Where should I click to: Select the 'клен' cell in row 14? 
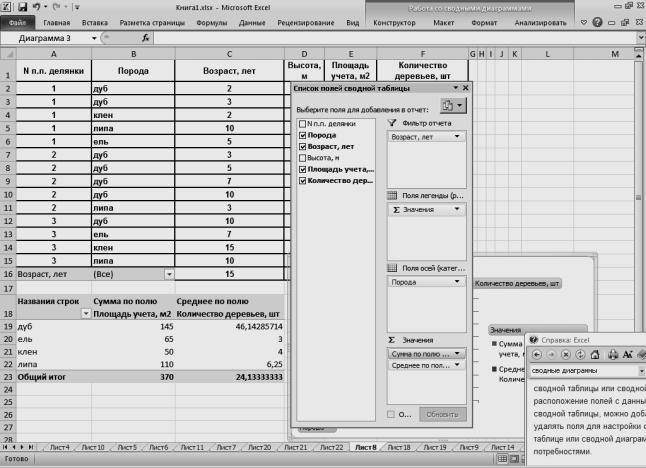point(133,248)
